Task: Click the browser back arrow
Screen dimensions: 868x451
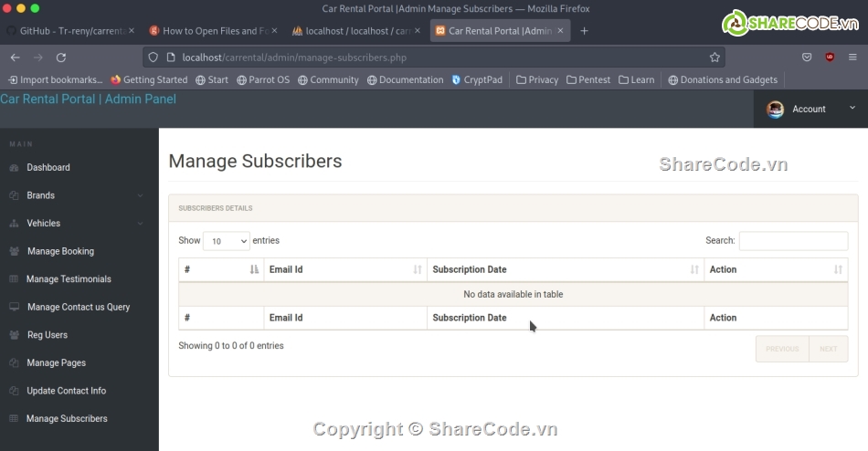Action: [x=15, y=57]
